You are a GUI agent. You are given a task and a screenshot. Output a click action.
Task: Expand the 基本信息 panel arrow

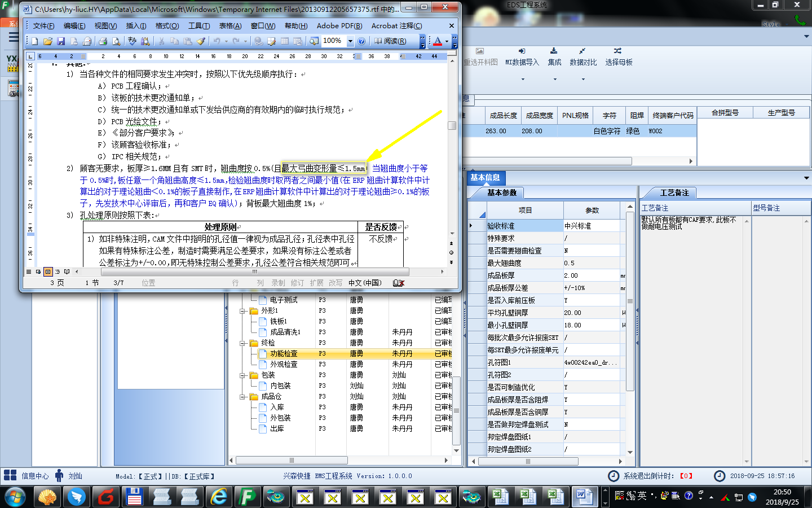806,178
